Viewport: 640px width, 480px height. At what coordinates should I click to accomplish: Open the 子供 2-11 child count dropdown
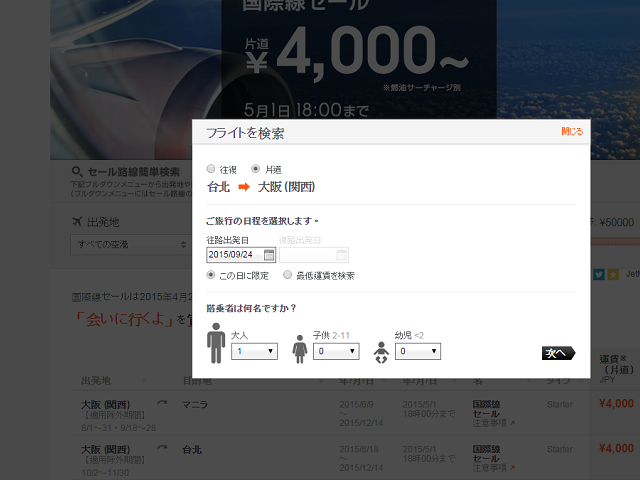click(x=336, y=351)
